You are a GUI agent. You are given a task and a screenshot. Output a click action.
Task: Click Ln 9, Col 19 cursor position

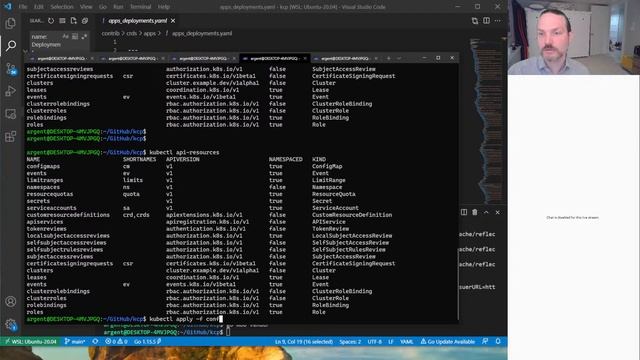304,342
